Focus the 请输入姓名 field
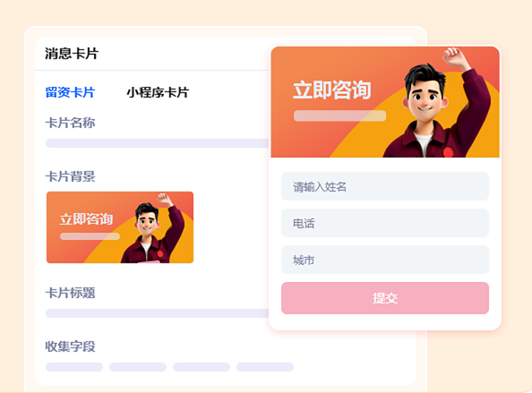532x393 pixels. pos(385,186)
